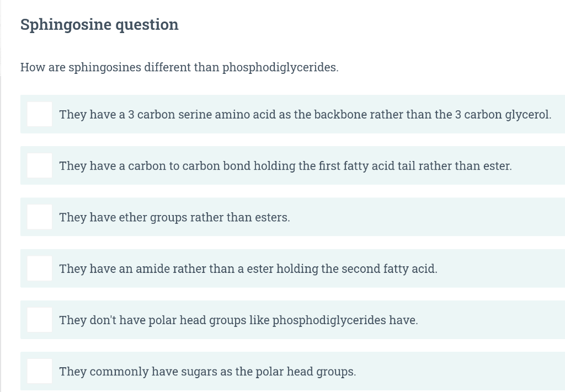
Task: Click the fifth highlighted answer row
Action: [292, 319]
